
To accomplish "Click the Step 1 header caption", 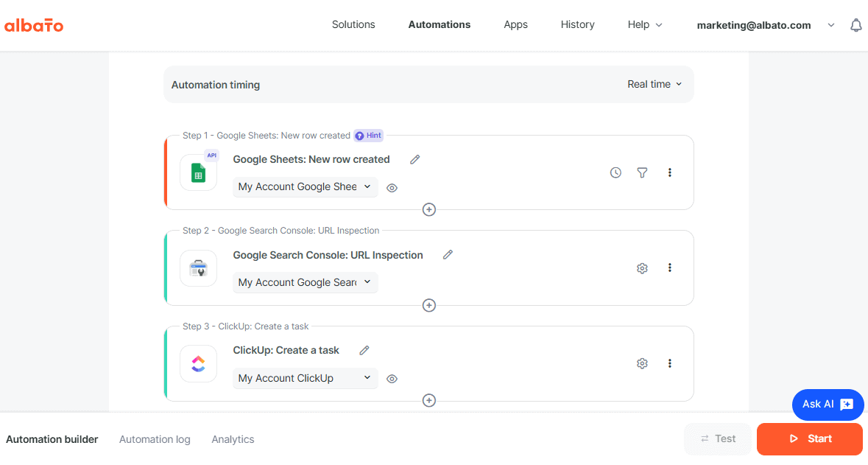I will pyautogui.click(x=267, y=136).
